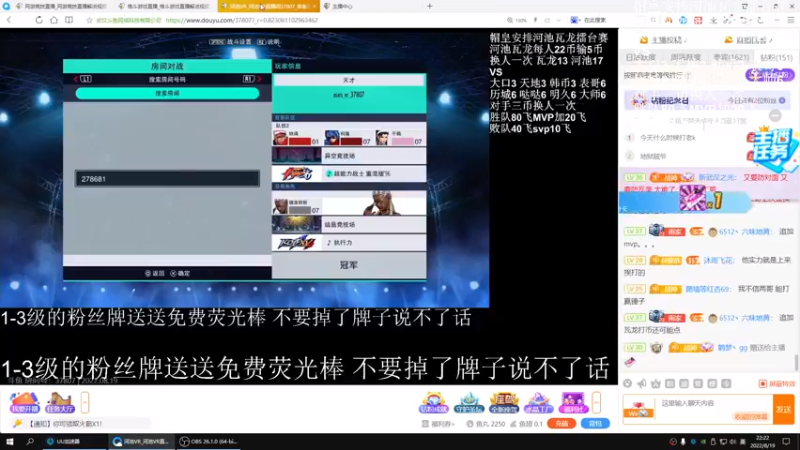Click the room number field showing 278681
Image resolution: width=800 pixels, height=450 pixels.
click(167, 179)
